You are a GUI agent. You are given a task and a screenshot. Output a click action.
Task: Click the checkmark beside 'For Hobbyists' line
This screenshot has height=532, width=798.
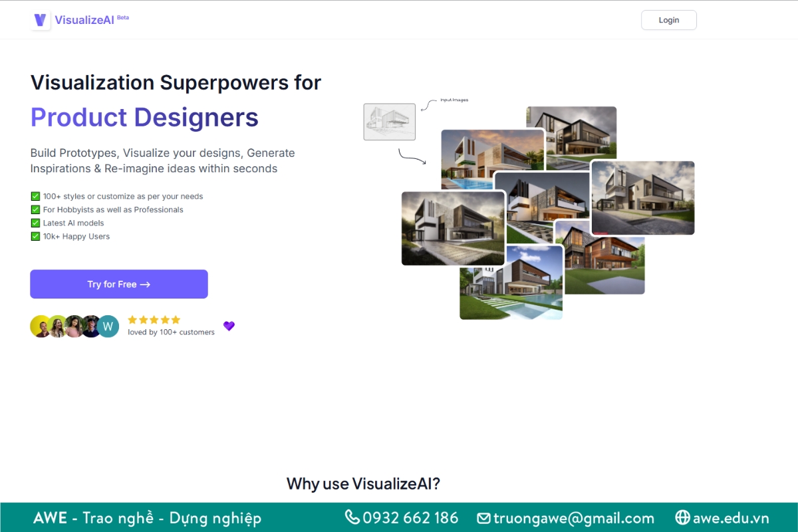pyautogui.click(x=35, y=209)
